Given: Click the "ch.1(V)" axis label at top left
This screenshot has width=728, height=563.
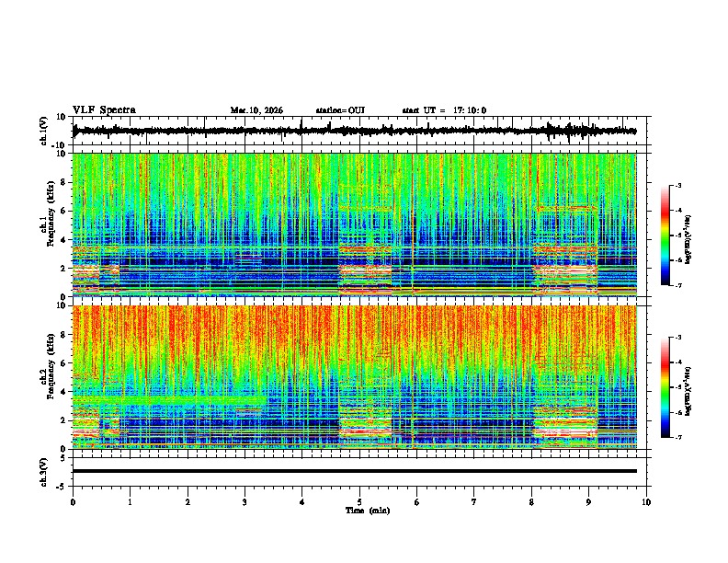Looking at the screenshot, I should coord(44,131).
